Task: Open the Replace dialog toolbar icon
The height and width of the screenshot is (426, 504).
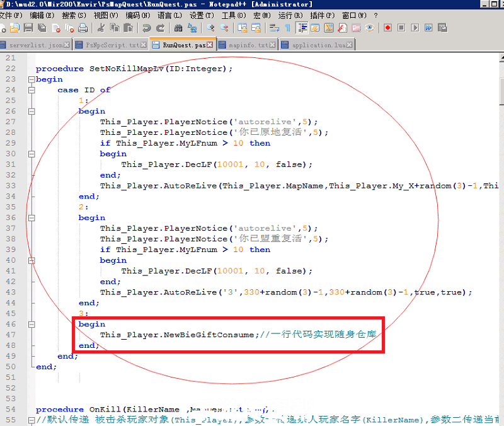Action: click(192, 28)
